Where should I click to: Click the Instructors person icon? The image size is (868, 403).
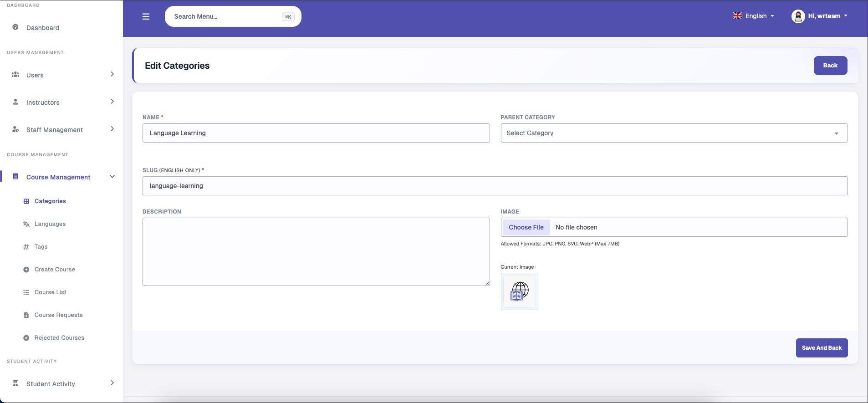(15, 102)
